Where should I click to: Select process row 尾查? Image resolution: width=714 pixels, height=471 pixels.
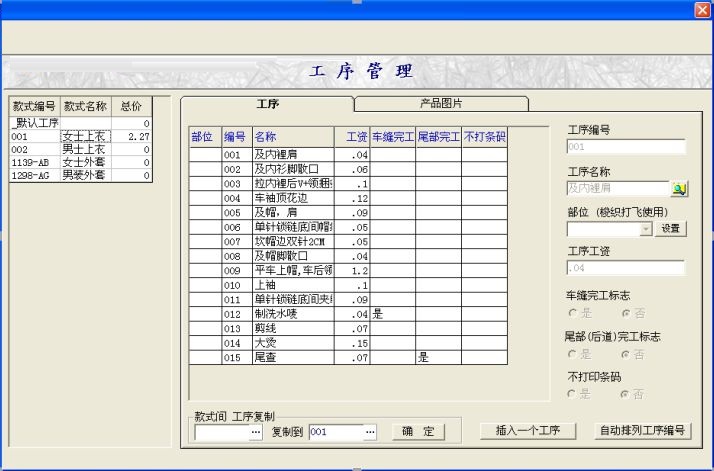348,358
